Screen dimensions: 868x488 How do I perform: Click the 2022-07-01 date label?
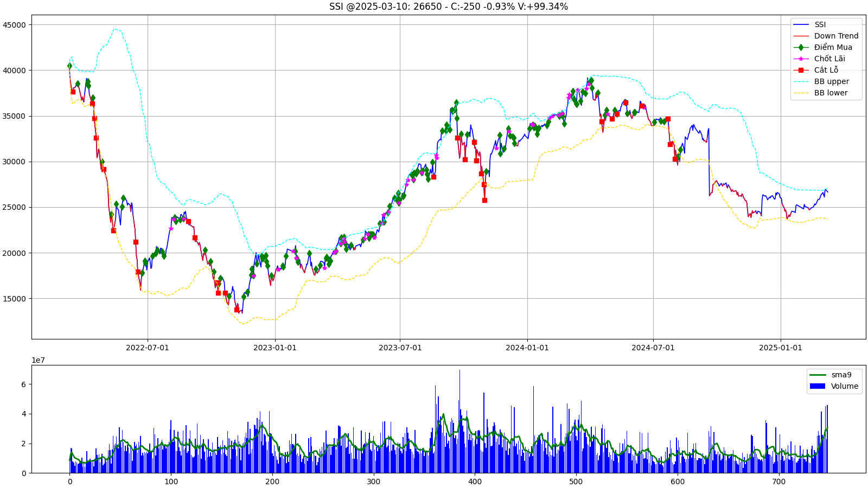(148, 348)
